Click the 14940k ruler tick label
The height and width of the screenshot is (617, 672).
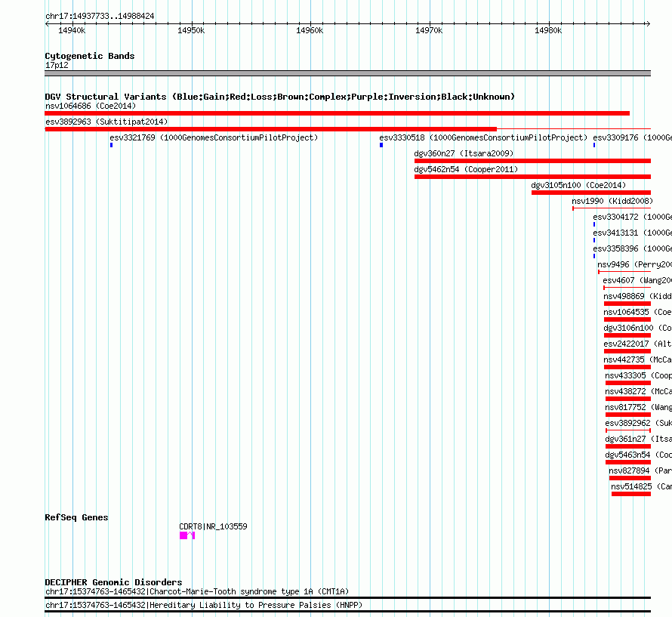click(72, 30)
